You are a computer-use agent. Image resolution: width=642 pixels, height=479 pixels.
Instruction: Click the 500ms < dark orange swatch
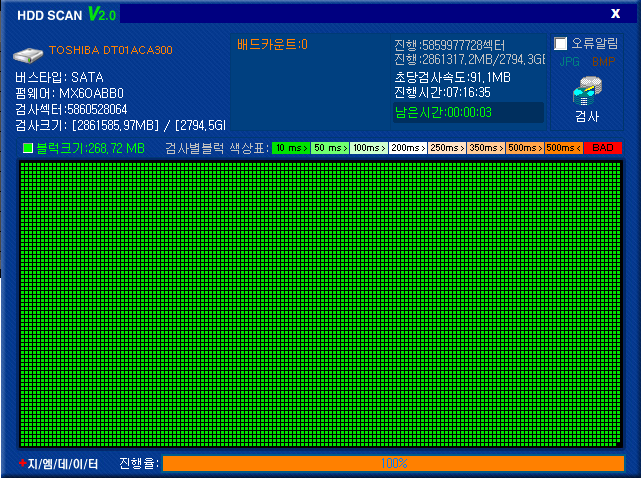[564, 148]
